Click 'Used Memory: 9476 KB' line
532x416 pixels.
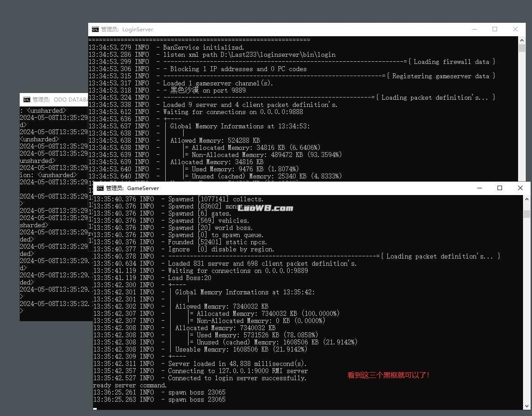(x=194, y=169)
